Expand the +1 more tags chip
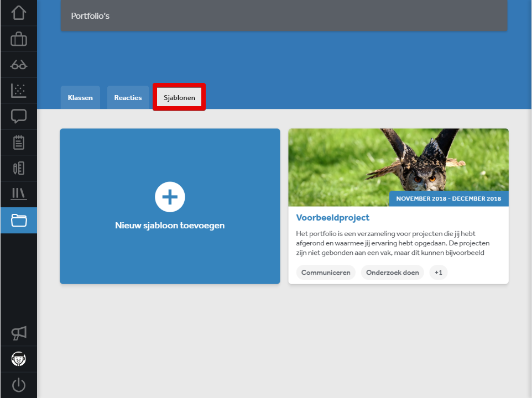This screenshot has width=532, height=398. pos(439,273)
